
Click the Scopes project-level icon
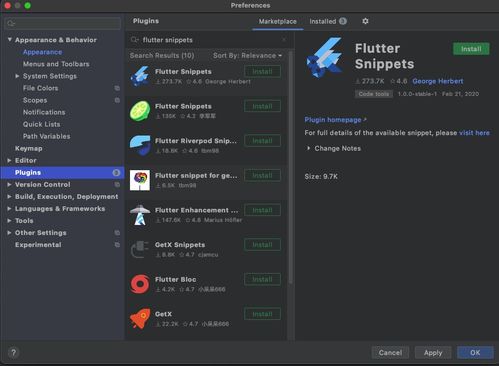(117, 100)
